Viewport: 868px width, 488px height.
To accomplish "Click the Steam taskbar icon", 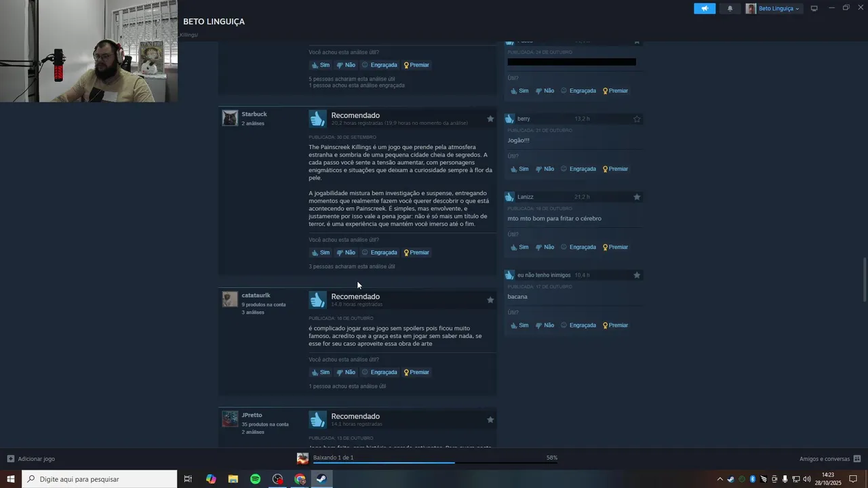I will point(322,479).
